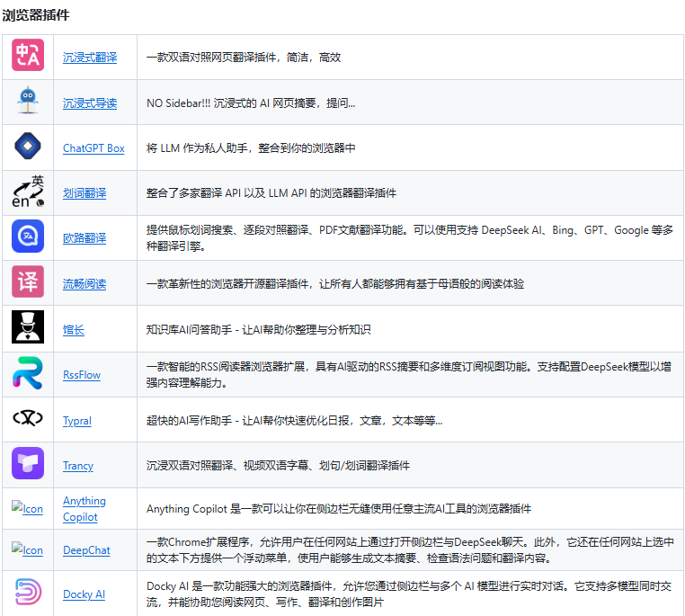Click description 一款革新性的浏览器开源翻译插件
Screen dimensions: 685x616
tap(335, 284)
